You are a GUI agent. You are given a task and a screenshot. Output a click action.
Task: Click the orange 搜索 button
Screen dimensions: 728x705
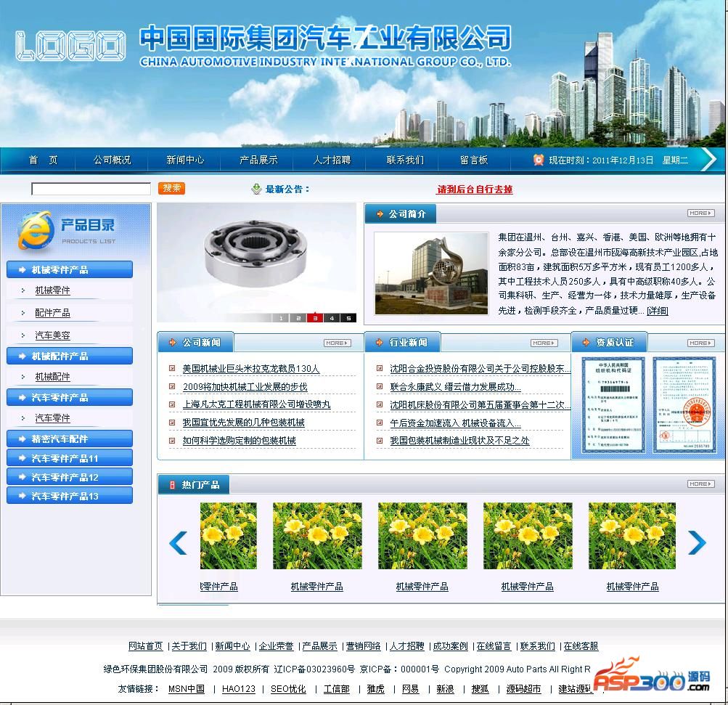[x=171, y=188]
